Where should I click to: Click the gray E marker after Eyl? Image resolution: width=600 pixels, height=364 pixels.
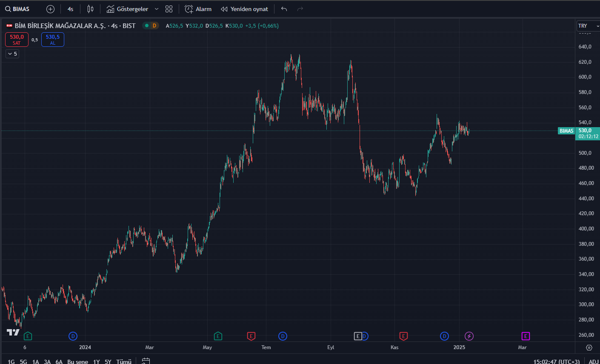click(358, 336)
